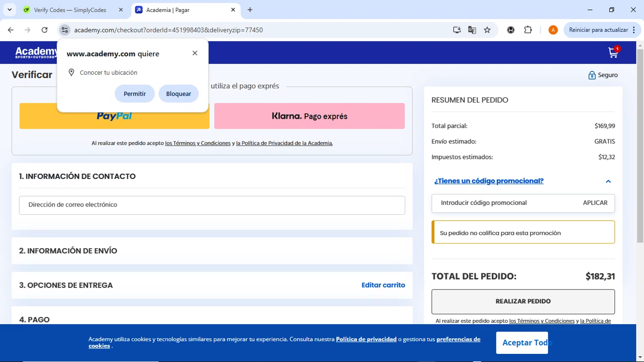Bookmark this page with star icon
Image resolution: width=644 pixels, height=362 pixels.
487,30
